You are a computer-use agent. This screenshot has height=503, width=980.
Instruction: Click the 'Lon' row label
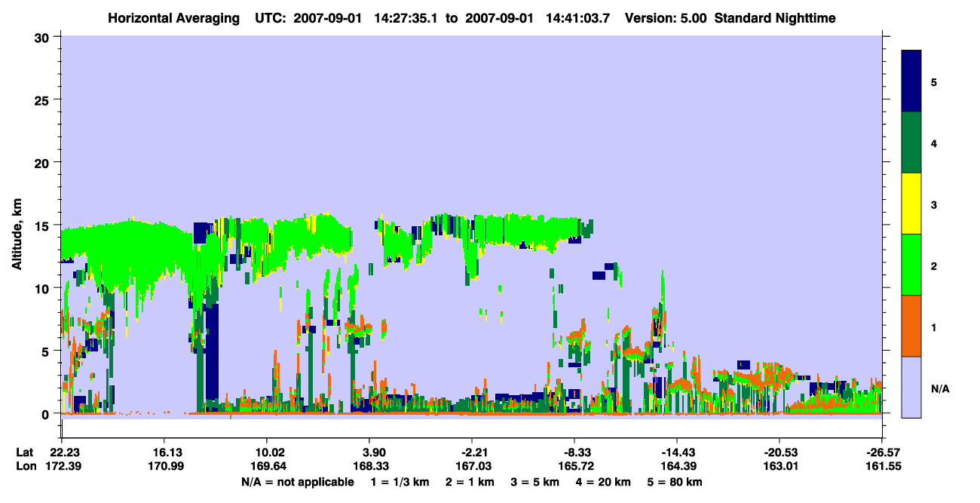coord(25,466)
